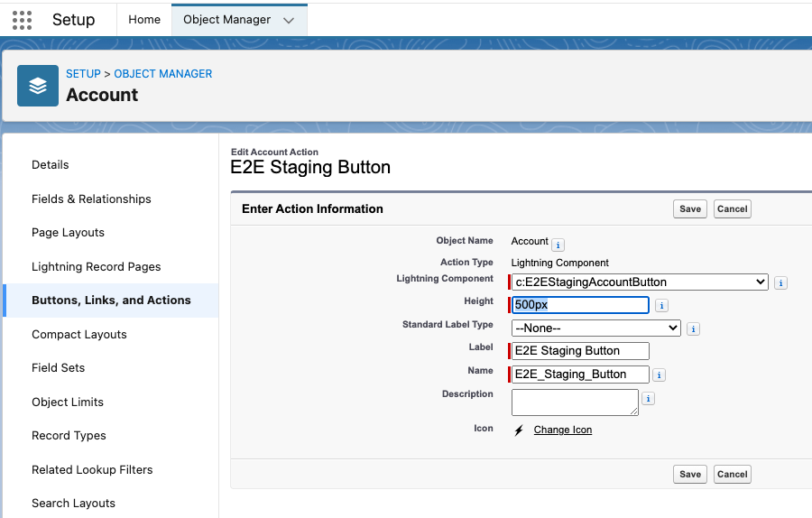Click into the Description text area

(574, 402)
